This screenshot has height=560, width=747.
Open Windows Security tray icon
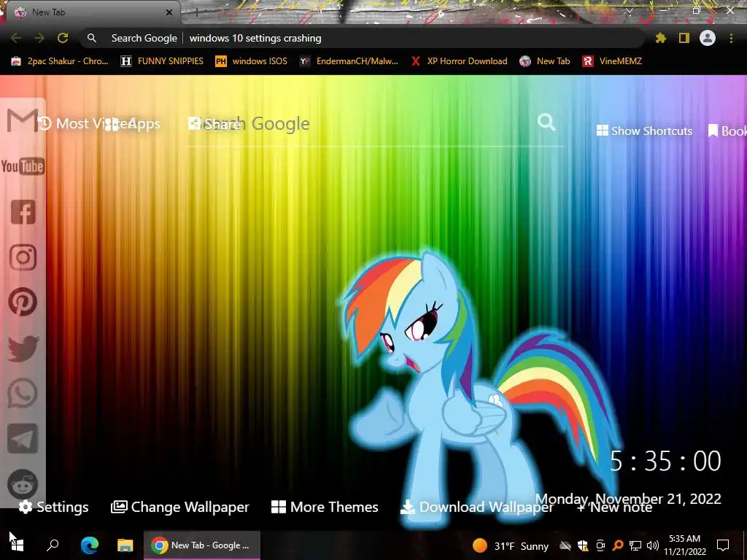tap(583, 545)
